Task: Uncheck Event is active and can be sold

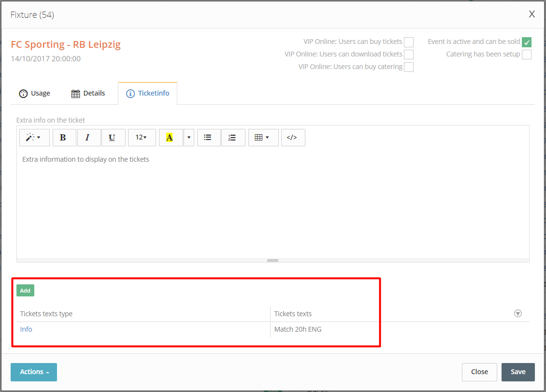Action: [527, 42]
